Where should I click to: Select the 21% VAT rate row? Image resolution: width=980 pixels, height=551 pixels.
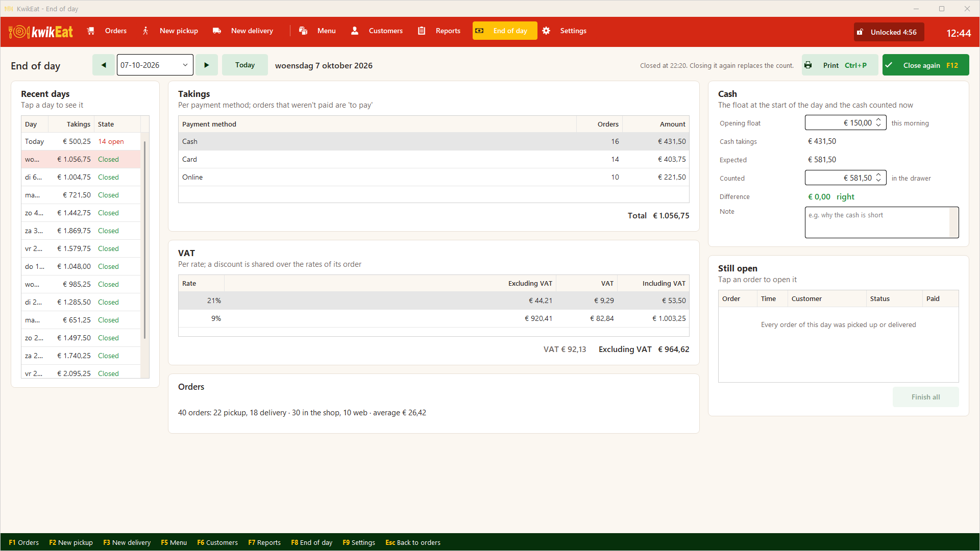[434, 300]
